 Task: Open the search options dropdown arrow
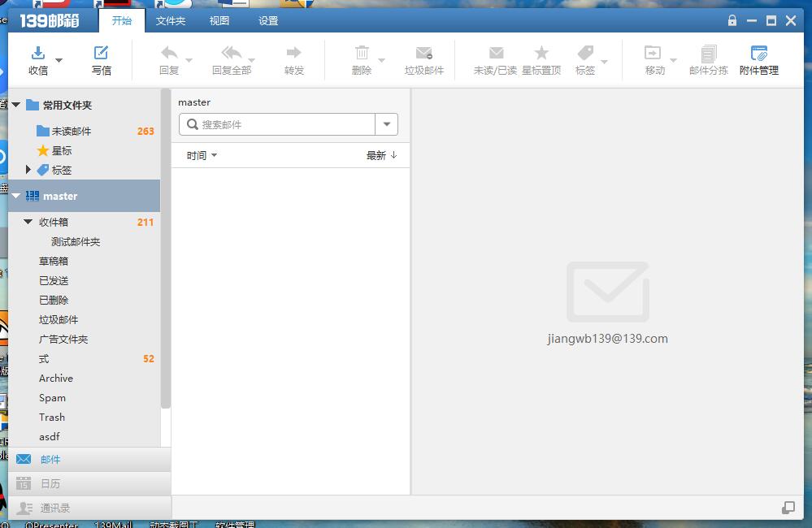coord(387,124)
